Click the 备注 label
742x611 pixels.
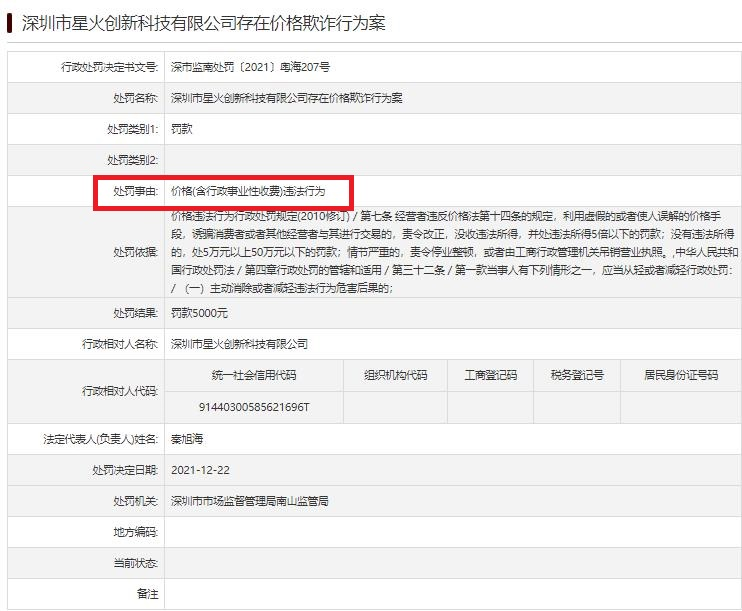click(x=147, y=594)
